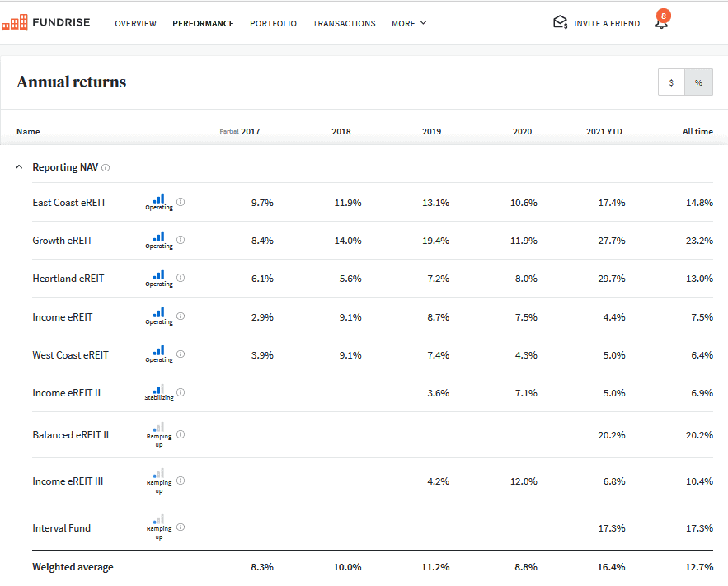
Task: Open the More dropdown menu
Action: (409, 23)
